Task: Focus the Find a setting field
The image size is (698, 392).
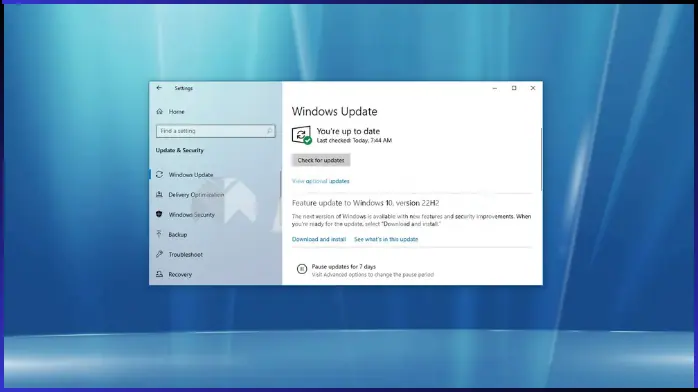Action: pyautogui.click(x=215, y=131)
